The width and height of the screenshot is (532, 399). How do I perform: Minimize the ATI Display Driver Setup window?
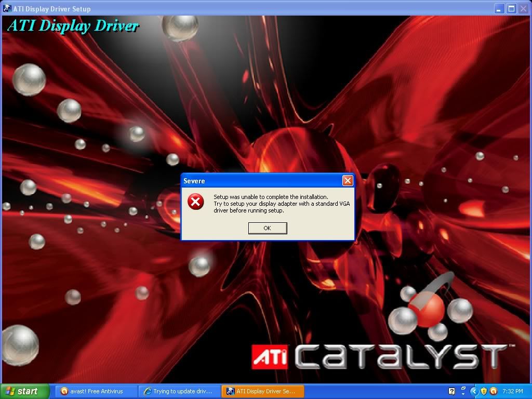coord(499,9)
